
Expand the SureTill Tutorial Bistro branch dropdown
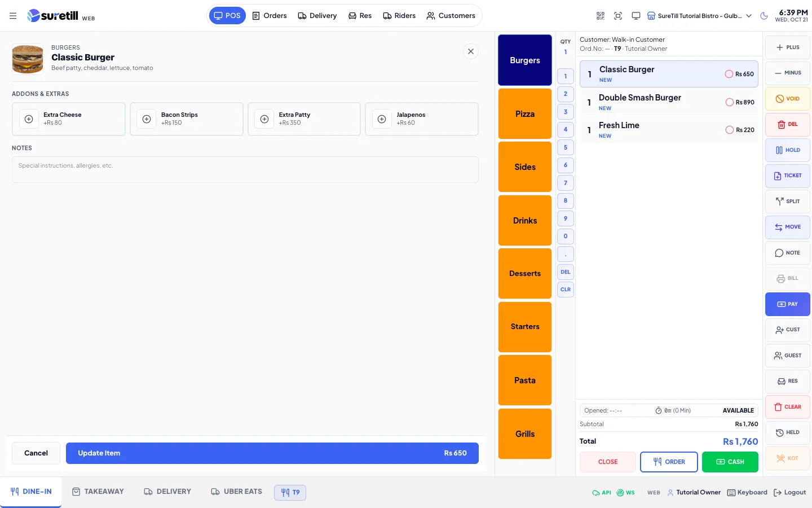coord(699,16)
